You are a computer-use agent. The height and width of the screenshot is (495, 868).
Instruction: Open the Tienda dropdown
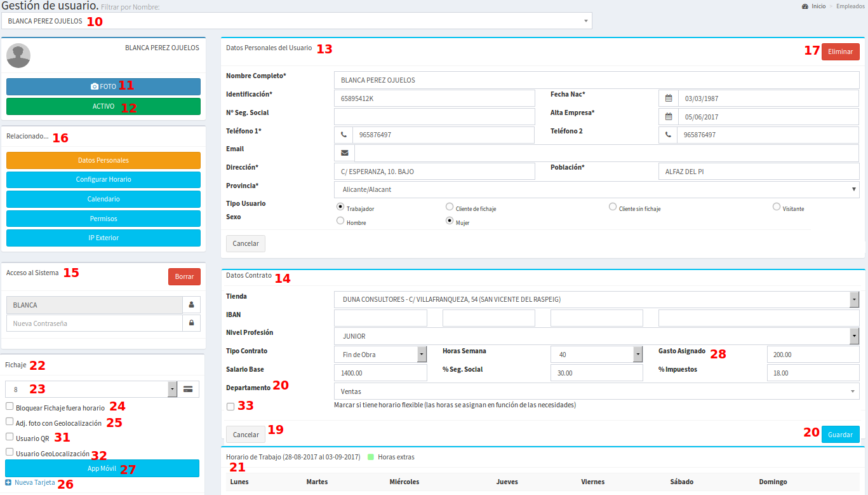(596, 299)
